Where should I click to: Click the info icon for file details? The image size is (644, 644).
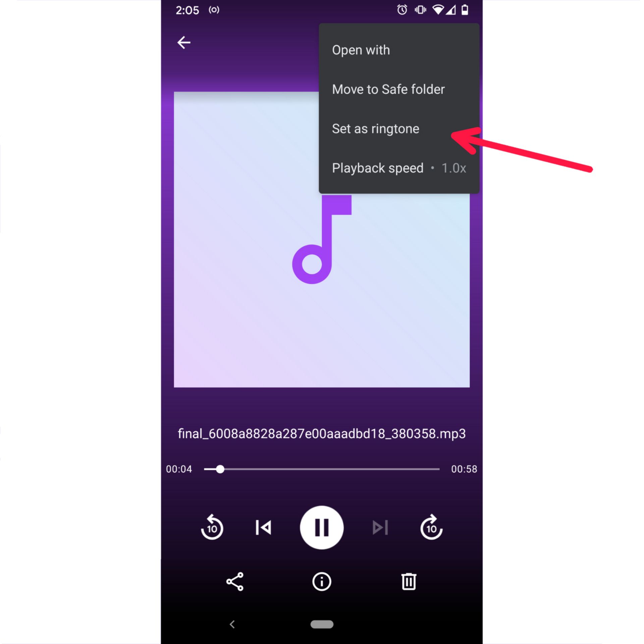[x=321, y=581]
